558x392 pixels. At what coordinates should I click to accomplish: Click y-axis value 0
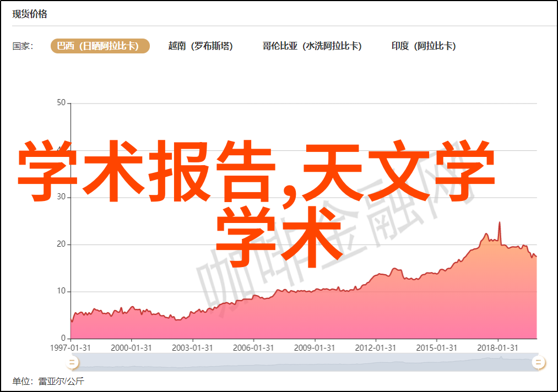(63, 338)
